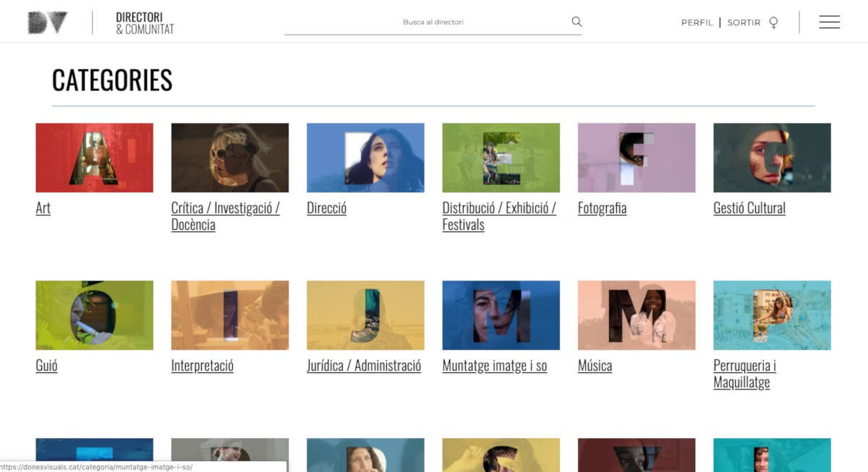Open Perruqueria i Maquillatge link

745,374
